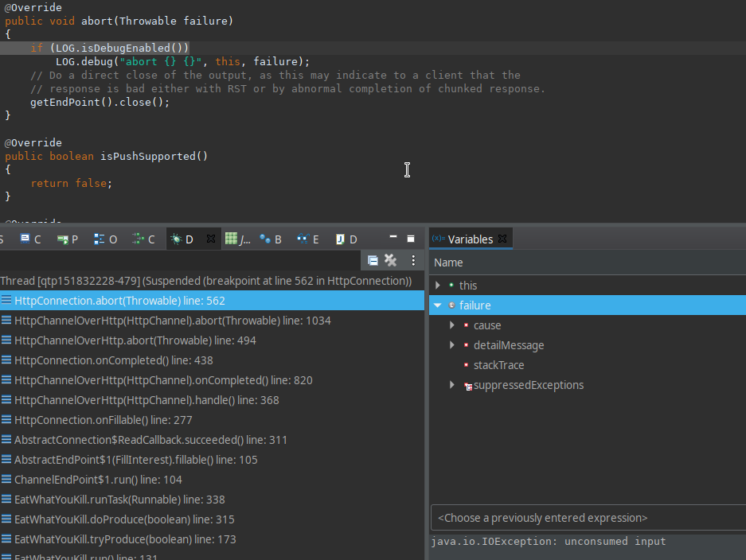Screen dimensions: 746x560
Task: Expand the 'suppressedExceptions' field
Action: (452, 385)
